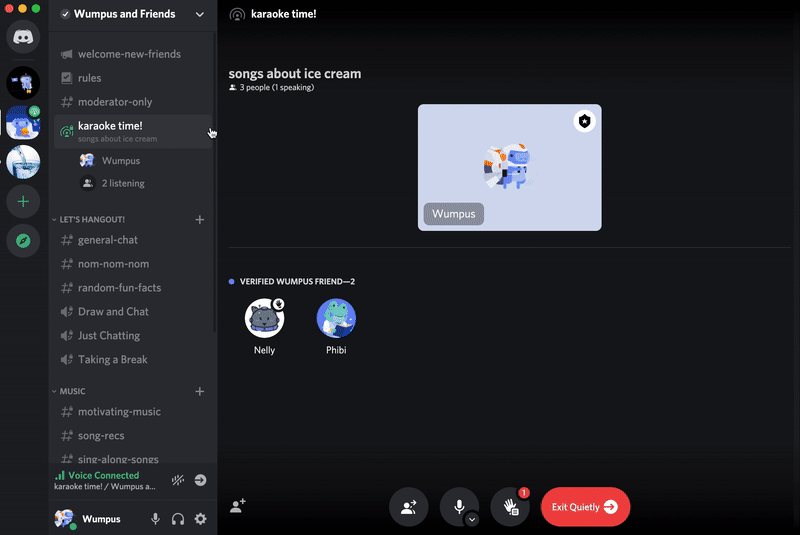Click the songs about ice cream topic title

pos(295,73)
